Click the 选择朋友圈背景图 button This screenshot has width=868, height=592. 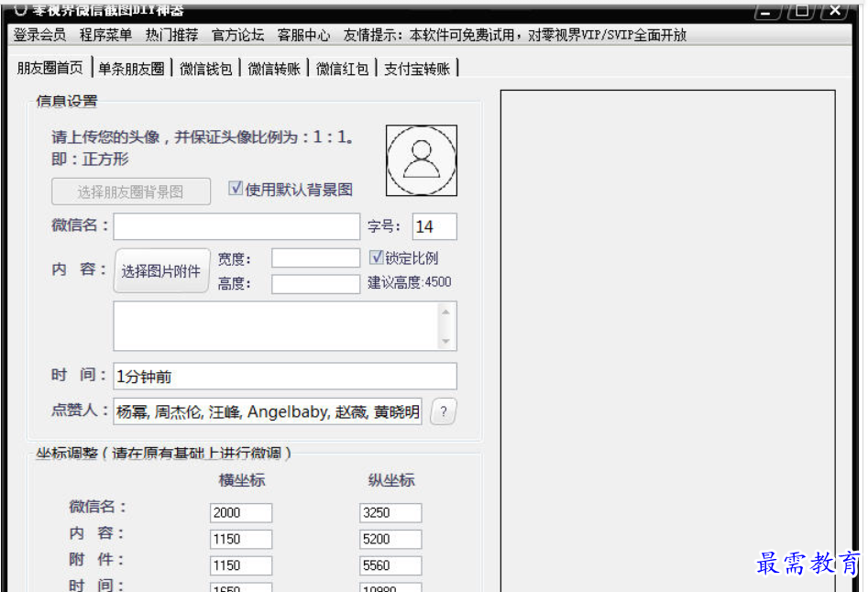coord(131,192)
